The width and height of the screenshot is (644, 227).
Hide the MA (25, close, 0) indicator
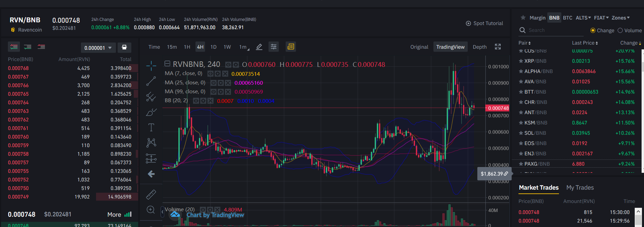pos(213,83)
